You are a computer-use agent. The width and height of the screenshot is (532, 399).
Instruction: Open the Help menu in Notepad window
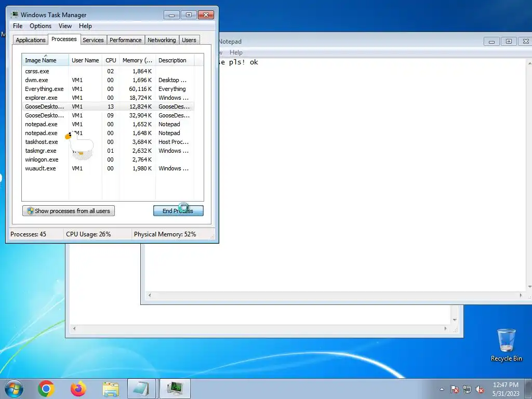tap(236, 52)
